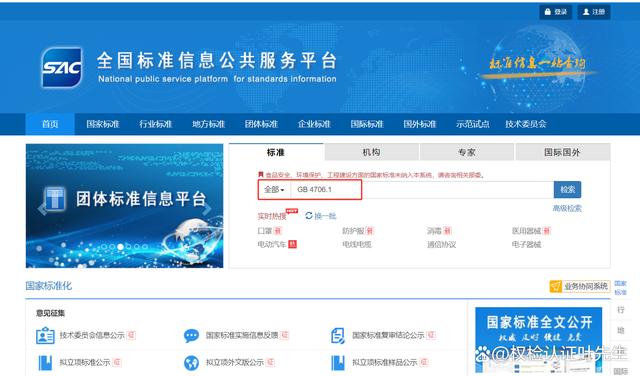Click the 国家标准 item in the right side float bar
The height and width of the screenshot is (376, 640).
click(620, 287)
